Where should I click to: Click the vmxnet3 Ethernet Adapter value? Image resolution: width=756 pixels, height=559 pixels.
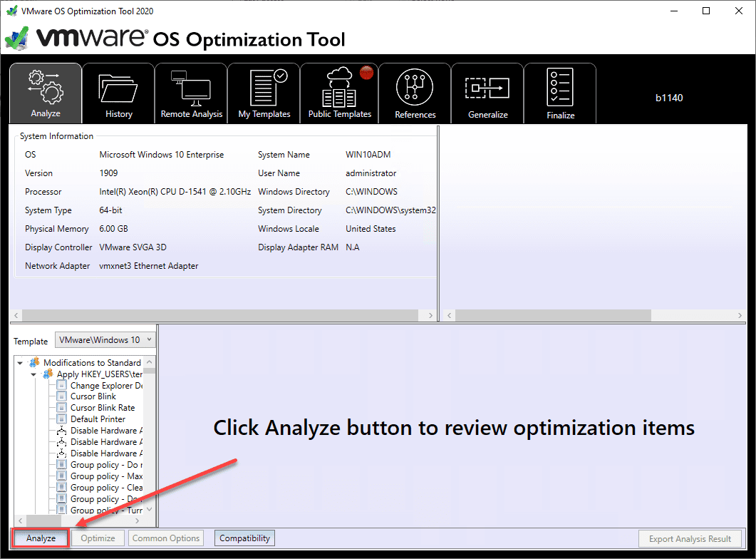coord(148,266)
